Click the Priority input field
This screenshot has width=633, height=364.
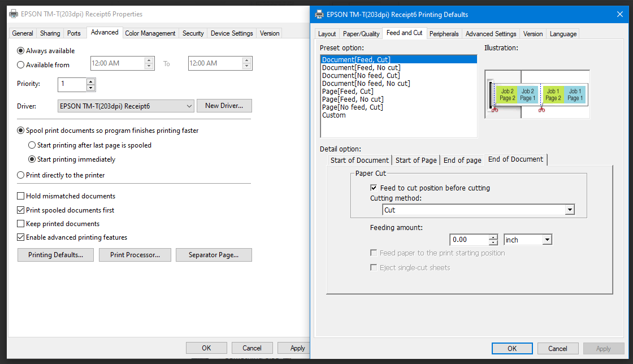click(73, 84)
